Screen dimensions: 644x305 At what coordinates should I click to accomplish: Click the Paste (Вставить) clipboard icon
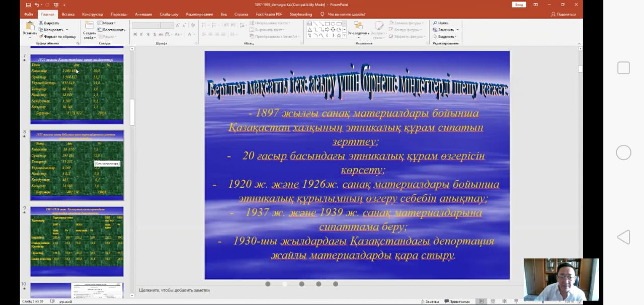tap(30, 26)
